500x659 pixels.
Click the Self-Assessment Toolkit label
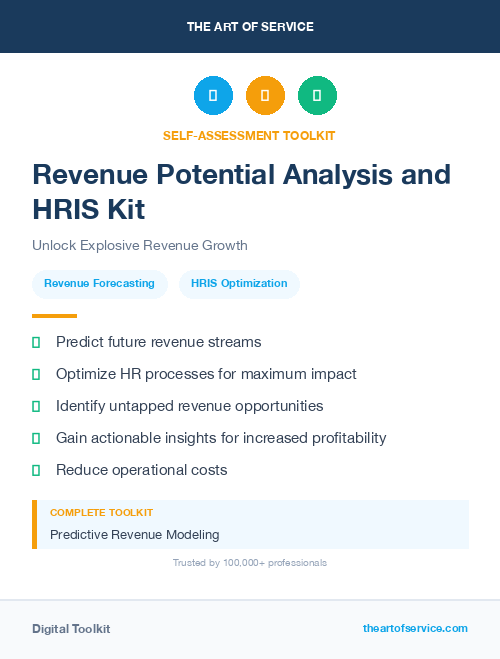click(x=249, y=136)
